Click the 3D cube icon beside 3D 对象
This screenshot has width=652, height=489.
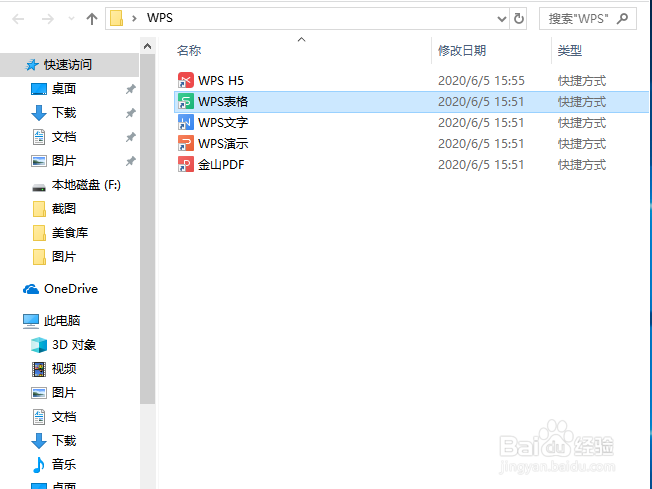(x=39, y=345)
